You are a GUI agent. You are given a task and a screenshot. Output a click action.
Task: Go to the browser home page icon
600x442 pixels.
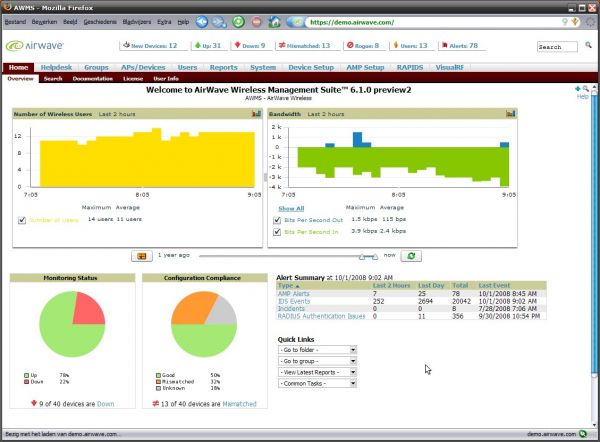(274, 22)
